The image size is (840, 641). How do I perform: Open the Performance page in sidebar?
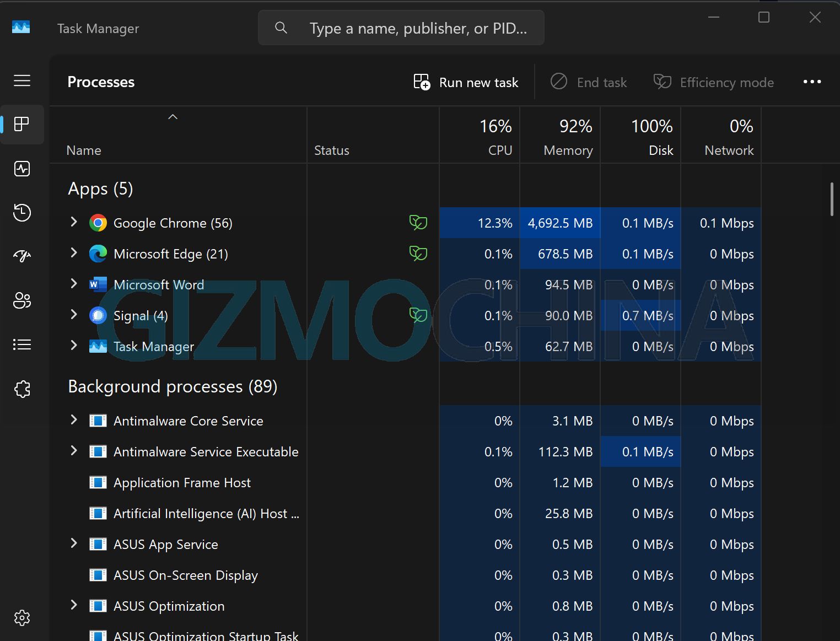[x=22, y=169]
